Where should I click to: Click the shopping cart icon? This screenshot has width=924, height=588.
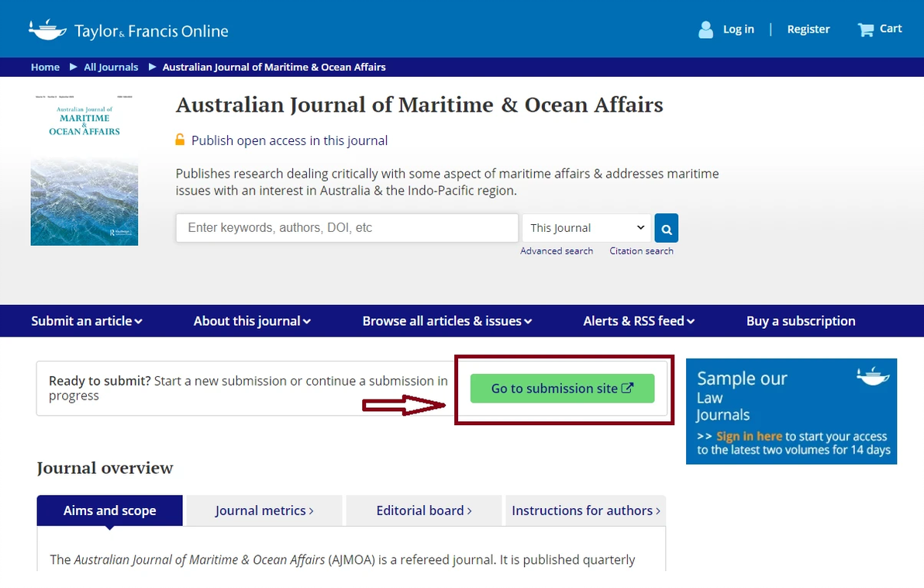866,29
